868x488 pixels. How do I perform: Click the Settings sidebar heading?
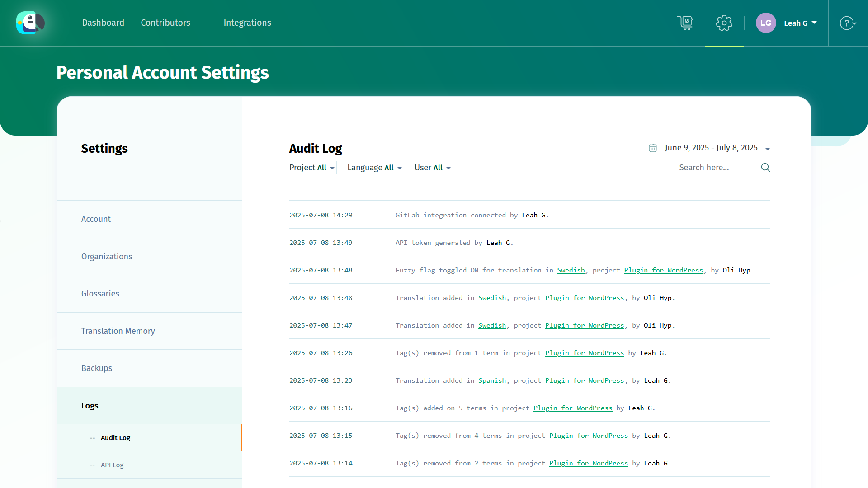tap(104, 149)
